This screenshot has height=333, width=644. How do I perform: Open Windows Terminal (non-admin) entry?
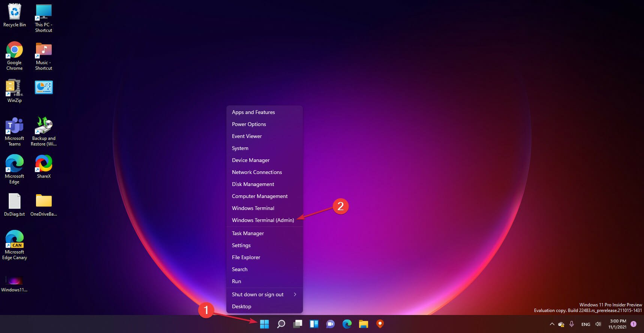coord(265,208)
